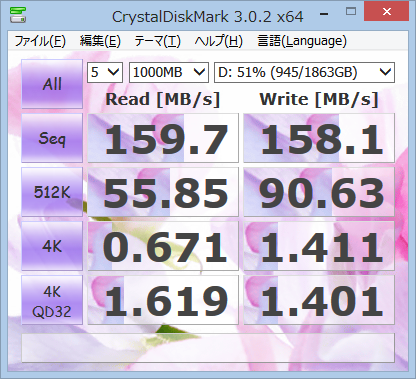Close the CrystalDiskMark window
The image size is (416, 379).
(387, 12)
